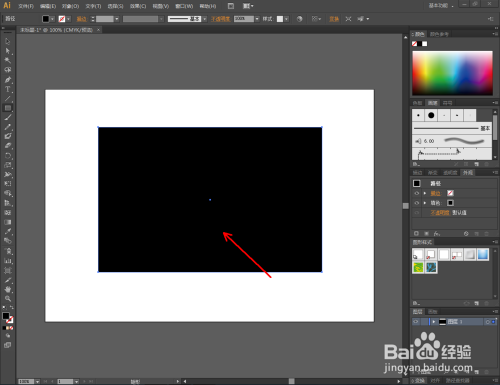
Task: Click orange opacity link in Appearance panel
Action: (x=440, y=213)
